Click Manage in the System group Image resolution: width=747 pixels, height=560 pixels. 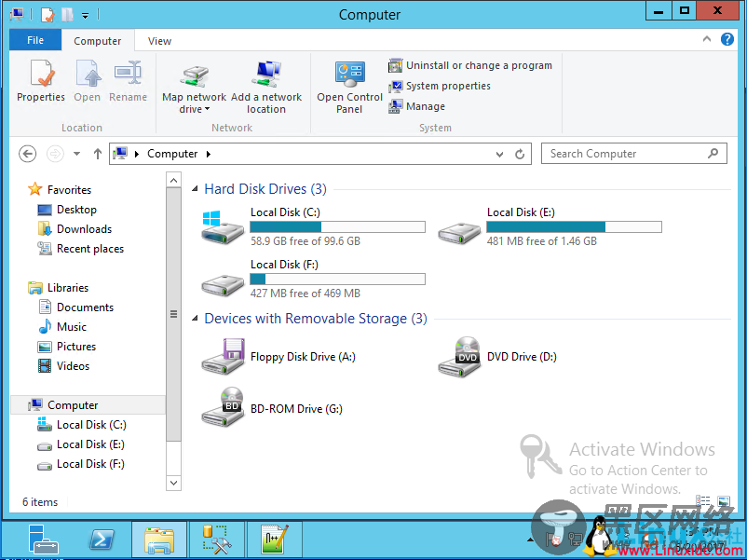(x=416, y=106)
